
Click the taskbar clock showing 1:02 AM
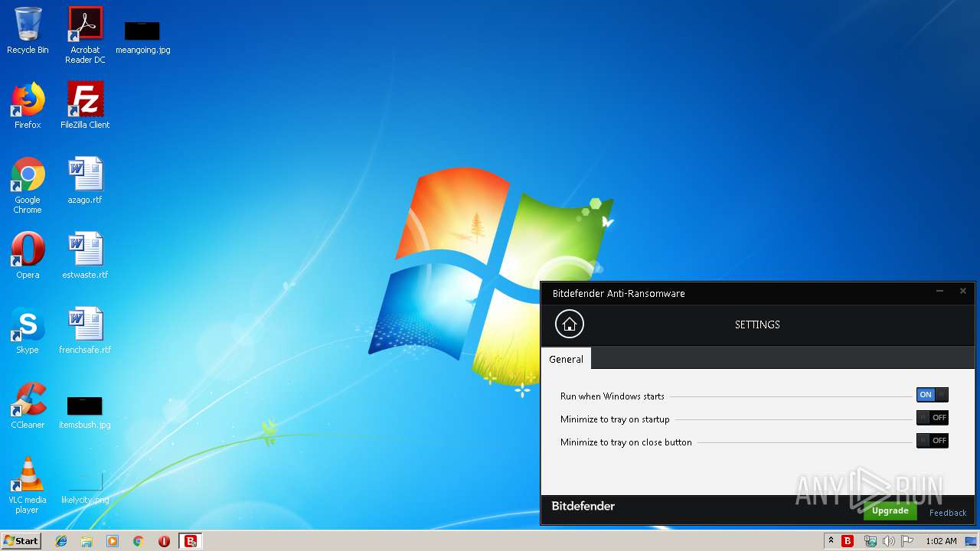click(941, 541)
